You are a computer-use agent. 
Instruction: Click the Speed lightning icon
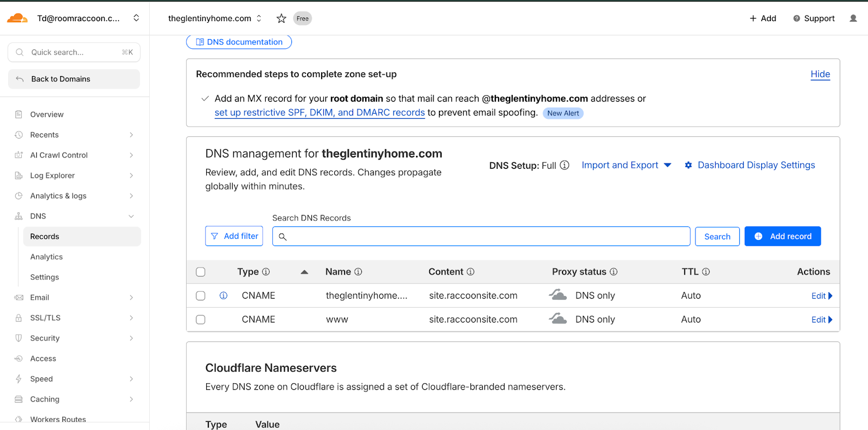[x=19, y=379]
